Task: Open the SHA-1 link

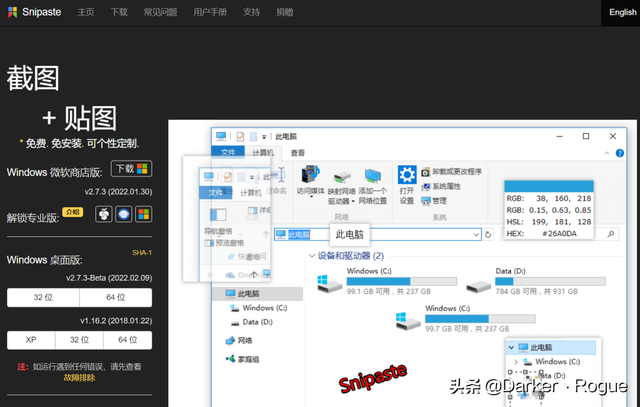Action: point(142,253)
